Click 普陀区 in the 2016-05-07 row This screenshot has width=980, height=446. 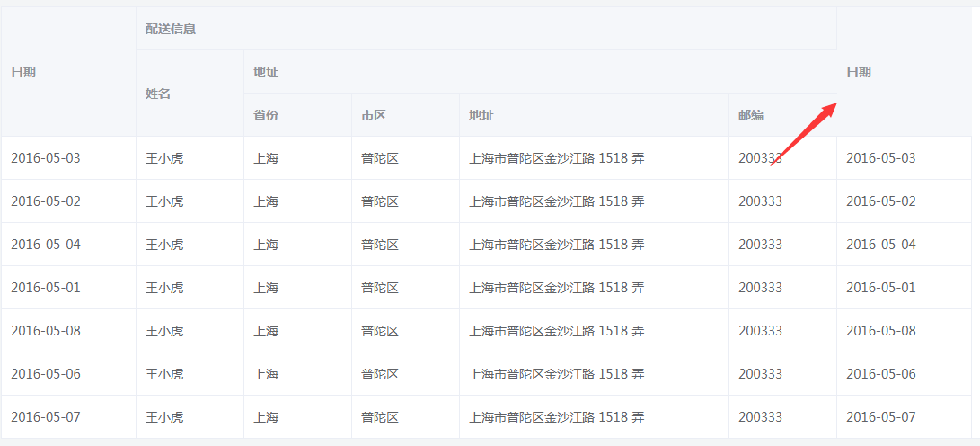[x=379, y=417]
